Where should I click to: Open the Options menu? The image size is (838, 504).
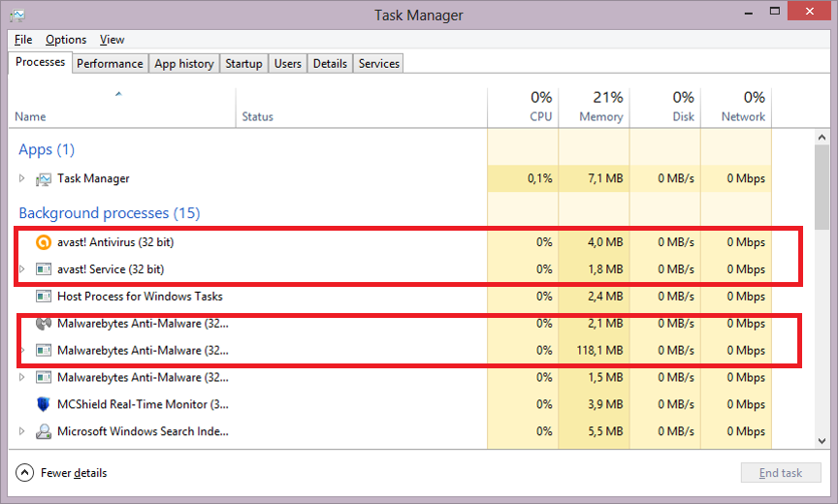(66, 40)
